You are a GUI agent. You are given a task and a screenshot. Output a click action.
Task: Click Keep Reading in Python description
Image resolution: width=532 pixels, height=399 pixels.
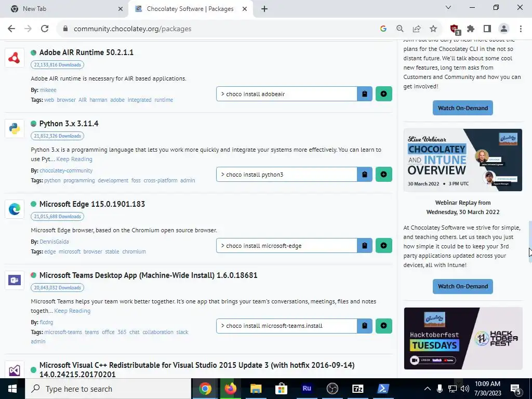(x=74, y=159)
